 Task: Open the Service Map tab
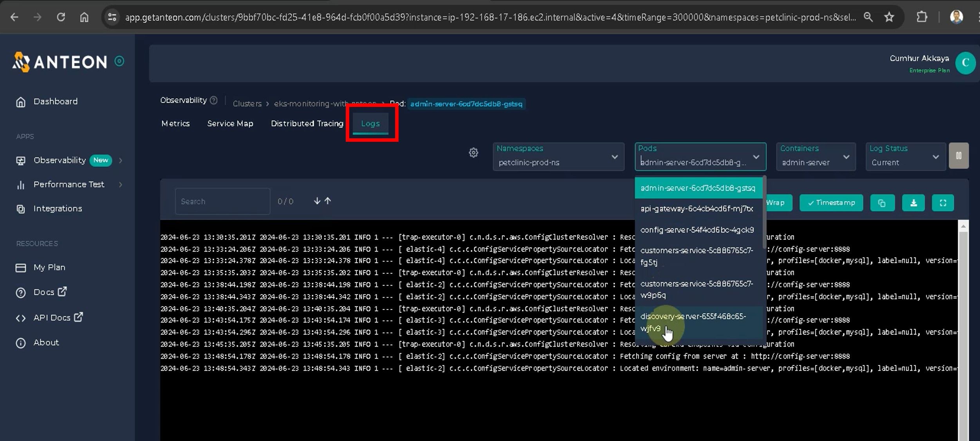(230, 124)
